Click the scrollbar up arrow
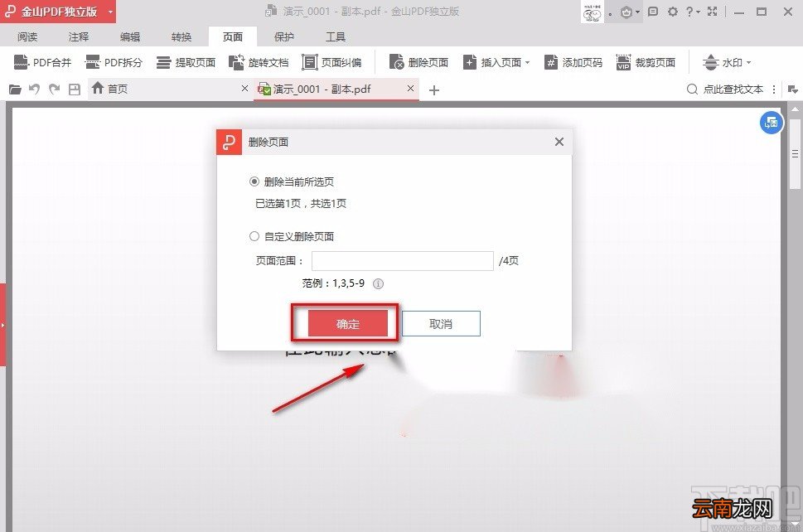803x532 pixels. coord(795,109)
